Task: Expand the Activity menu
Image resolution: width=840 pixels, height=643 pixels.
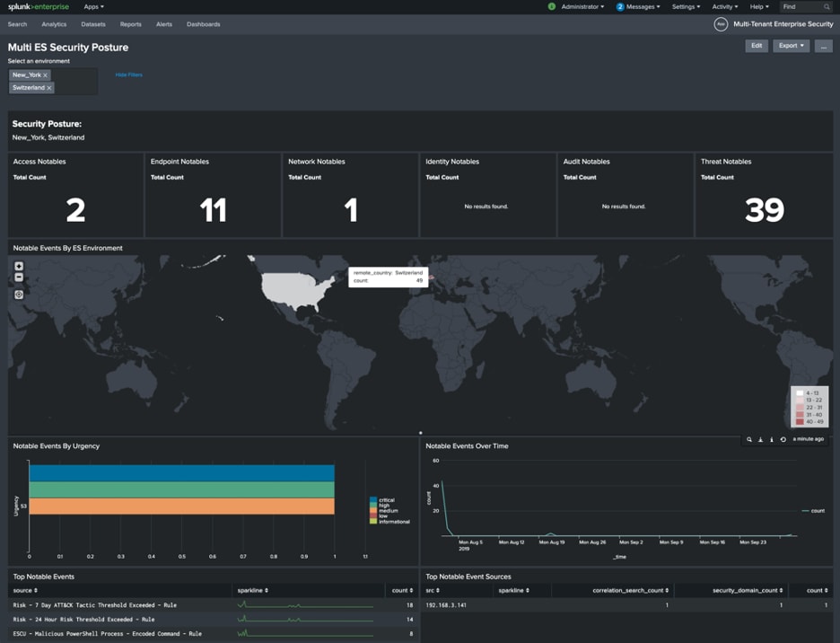Action: click(x=725, y=7)
